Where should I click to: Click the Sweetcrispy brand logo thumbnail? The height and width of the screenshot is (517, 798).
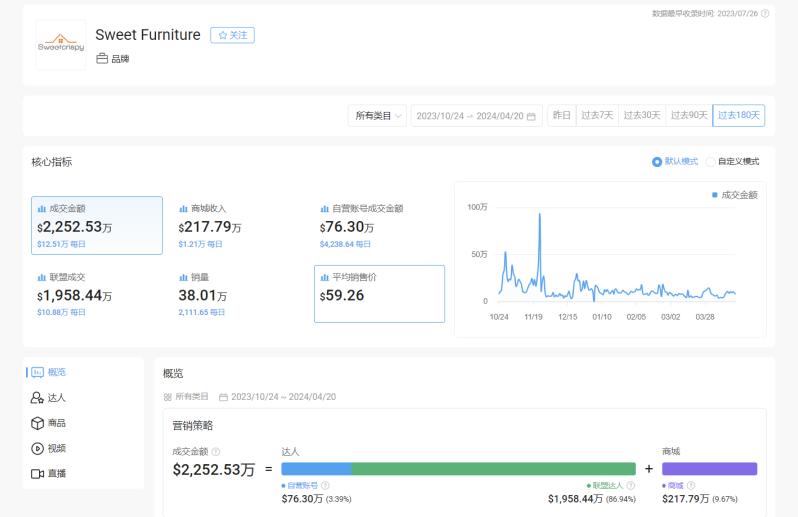[61, 45]
